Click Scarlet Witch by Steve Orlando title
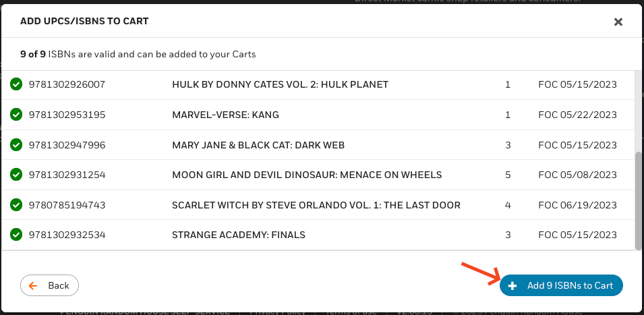Viewport: 644px width, 315px height. 316,205
